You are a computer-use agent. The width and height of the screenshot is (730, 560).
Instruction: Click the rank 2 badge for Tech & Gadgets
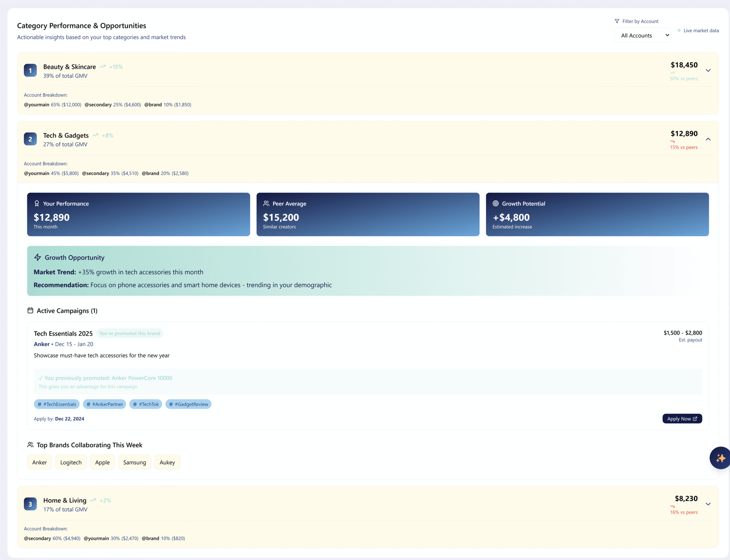[x=30, y=139]
